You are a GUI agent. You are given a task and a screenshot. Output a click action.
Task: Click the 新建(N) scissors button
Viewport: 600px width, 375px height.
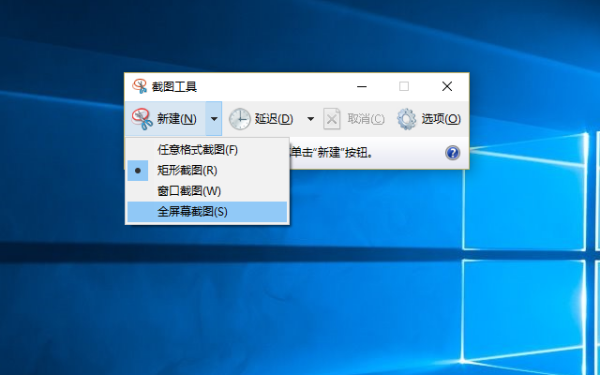coord(165,119)
